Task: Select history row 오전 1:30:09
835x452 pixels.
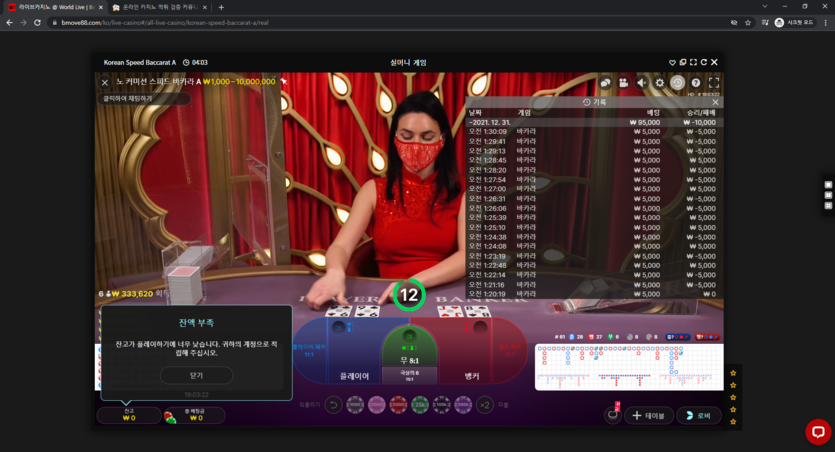Action: point(592,132)
